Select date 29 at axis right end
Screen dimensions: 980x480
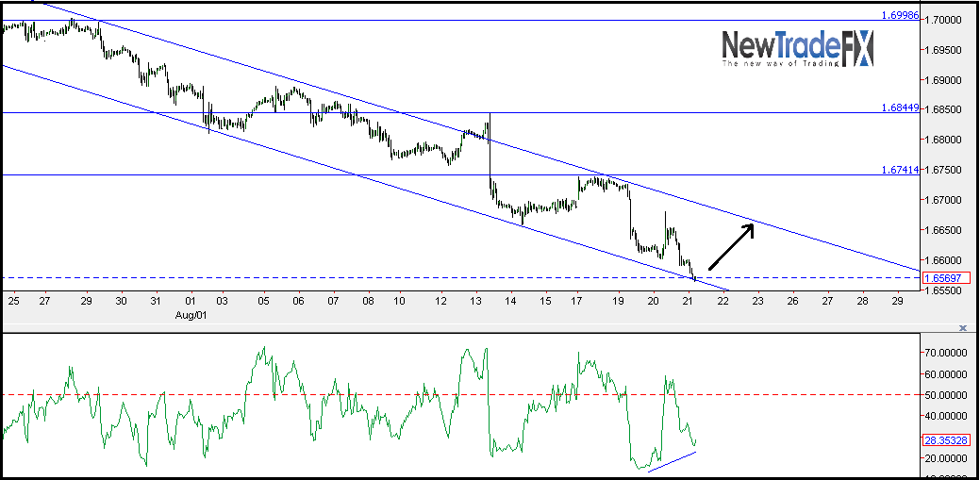click(x=897, y=301)
